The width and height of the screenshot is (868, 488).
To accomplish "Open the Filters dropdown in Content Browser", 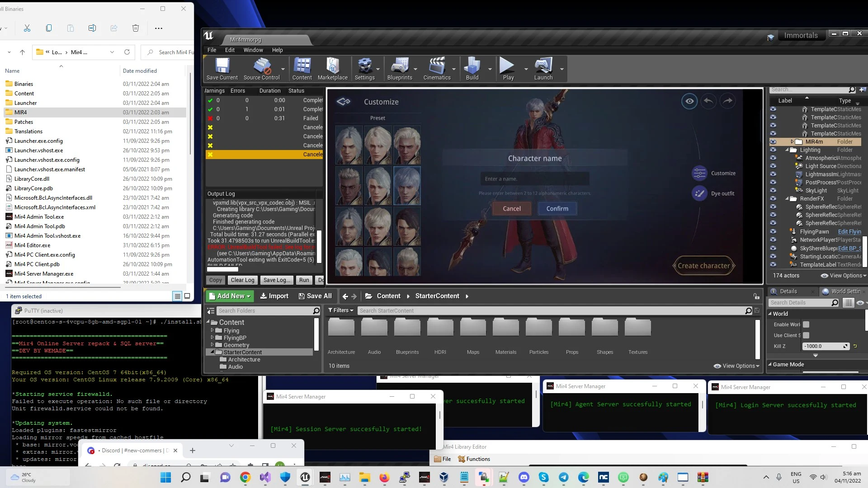I will [341, 310].
